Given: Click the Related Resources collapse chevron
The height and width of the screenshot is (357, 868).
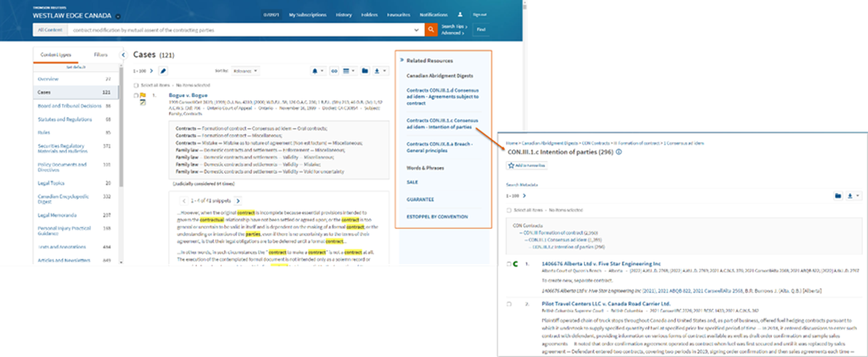Looking at the screenshot, I should click(402, 60).
